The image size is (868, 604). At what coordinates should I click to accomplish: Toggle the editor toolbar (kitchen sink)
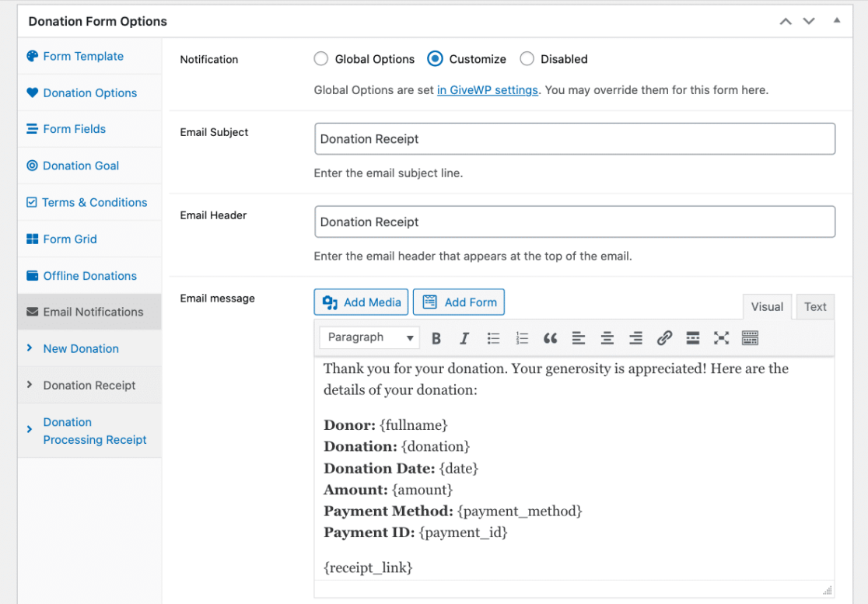pyautogui.click(x=750, y=338)
